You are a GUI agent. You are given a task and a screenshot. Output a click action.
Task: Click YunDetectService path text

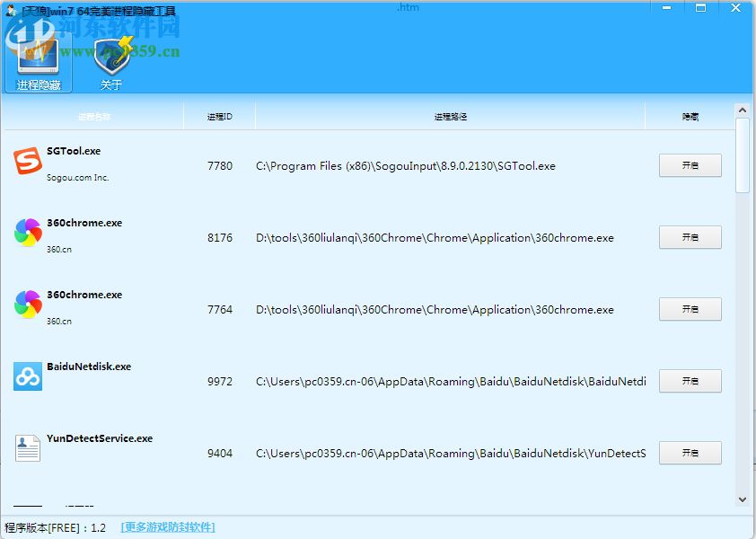[x=451, y=454]
